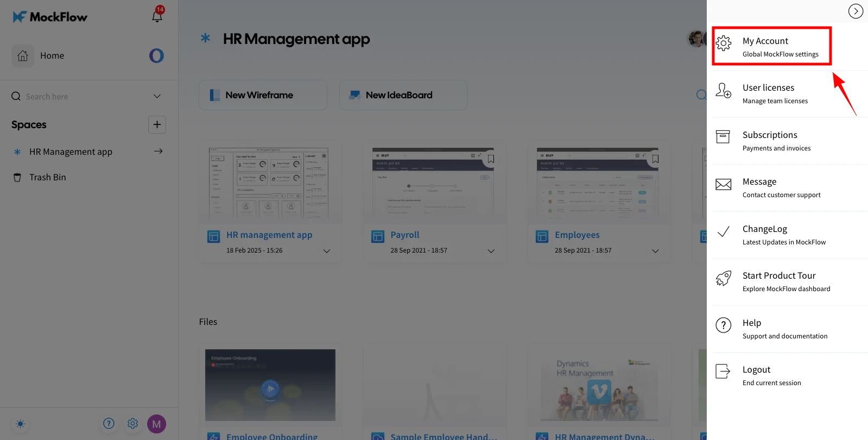This screenshot has width=868, height=440.
Task: Select Message contact customer support
Action: (x=790, y=187)
